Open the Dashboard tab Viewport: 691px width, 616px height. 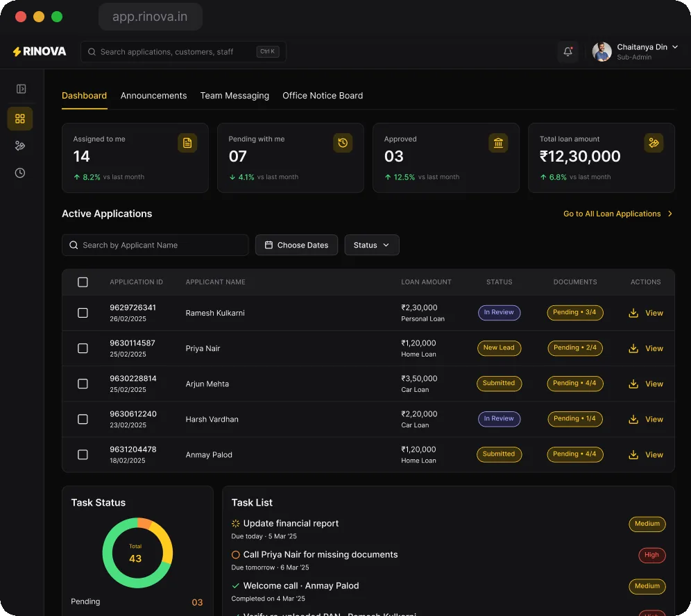point(84,96)
